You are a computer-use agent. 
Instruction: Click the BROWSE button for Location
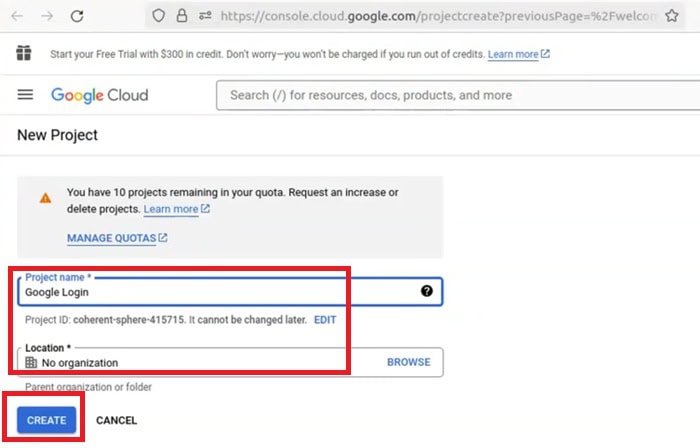point(408,362)
